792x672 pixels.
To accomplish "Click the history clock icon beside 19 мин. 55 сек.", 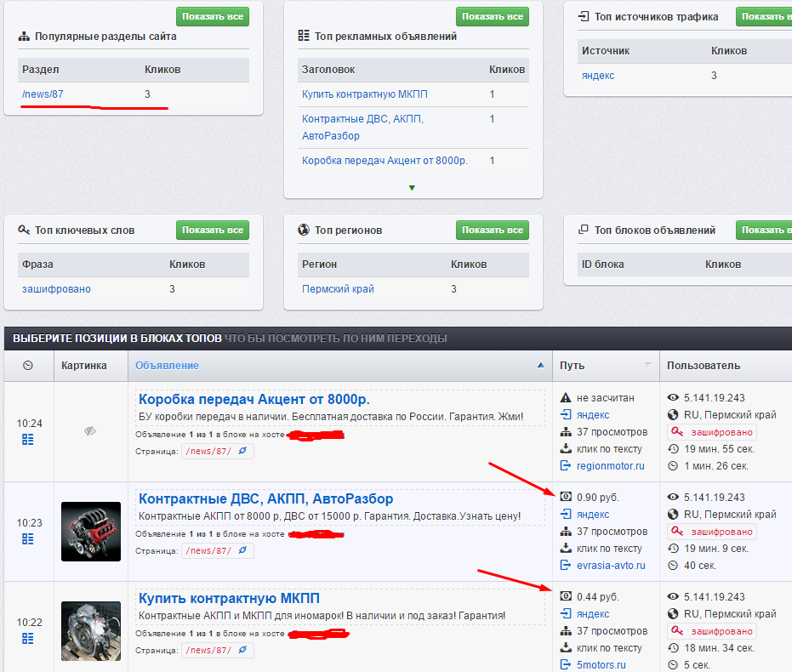I will click(x=673, y=449).
